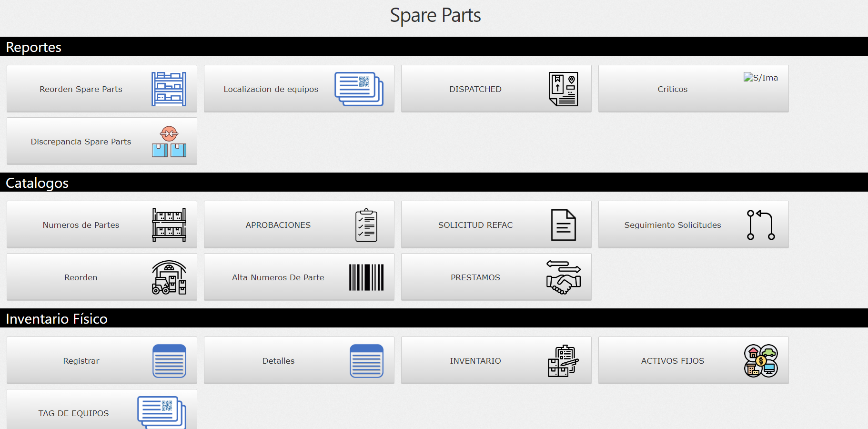Open the INVENTARIO button
The height and width of the screenshot is (429, 868).
[x=475, y=361]
